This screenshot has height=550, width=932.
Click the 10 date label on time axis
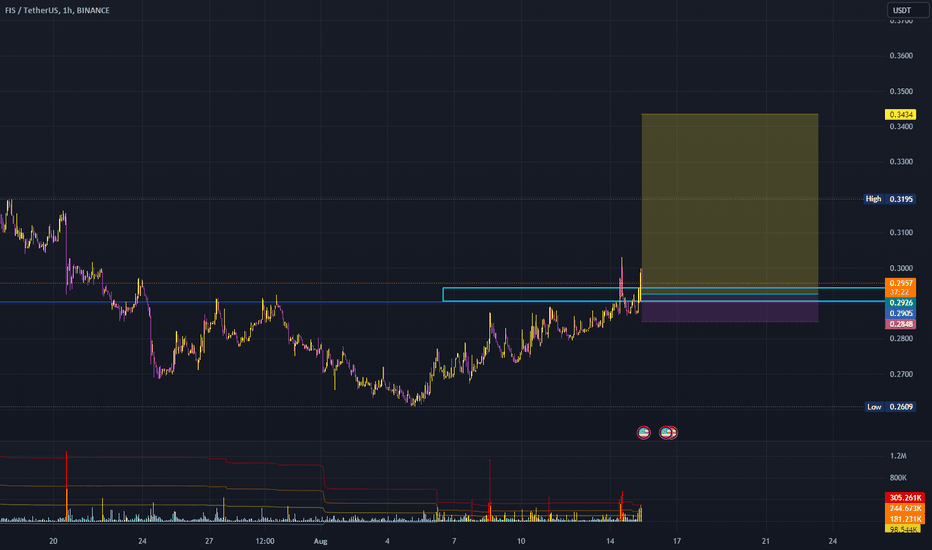tap(521, 541)
